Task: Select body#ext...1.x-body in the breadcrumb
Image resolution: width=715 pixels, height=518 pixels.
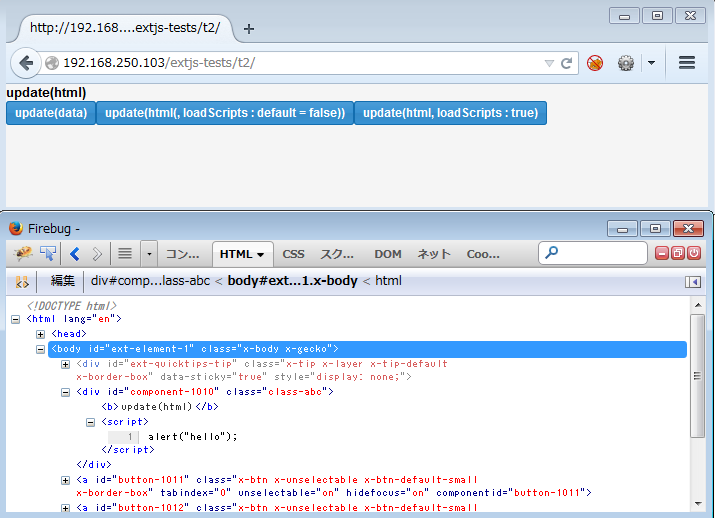Action: coord(292,280)
